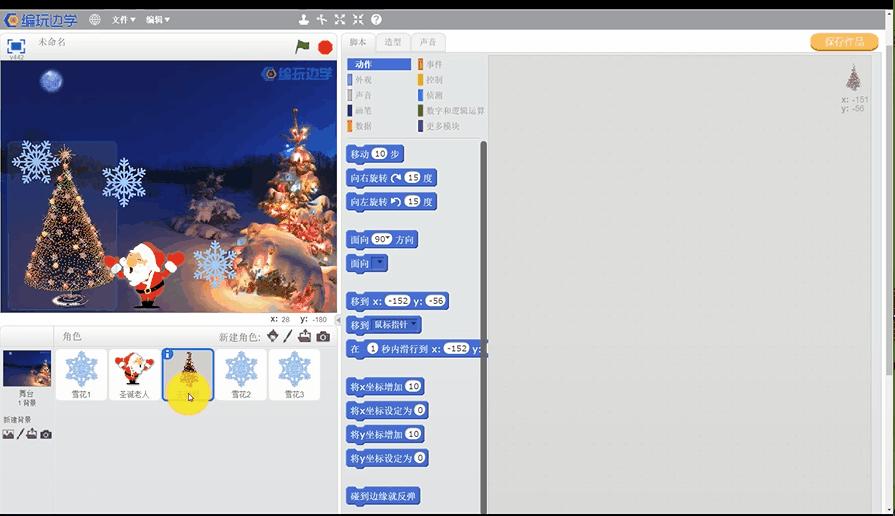
Task: Click the 10 field in 将y坐标增加 block
Action: (x=413, y=434)
